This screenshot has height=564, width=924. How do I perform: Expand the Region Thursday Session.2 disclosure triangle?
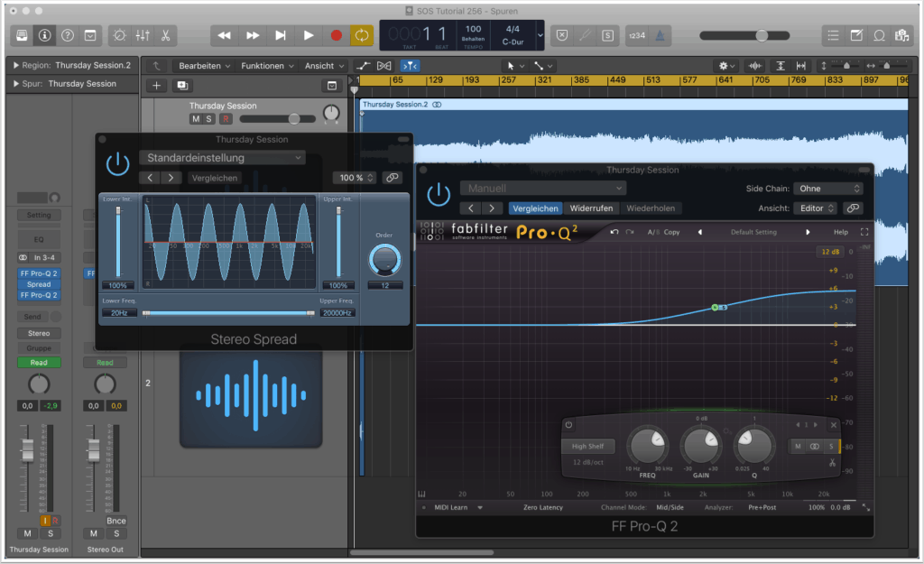16,66
